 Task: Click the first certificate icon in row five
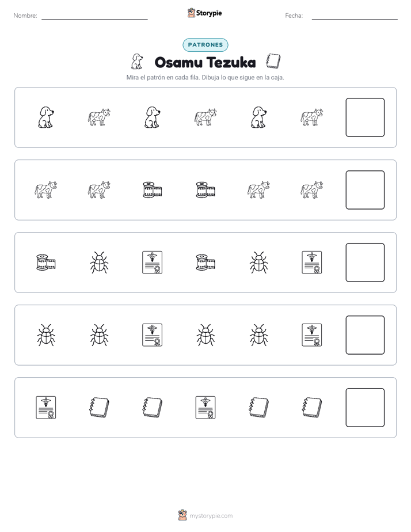46,408
